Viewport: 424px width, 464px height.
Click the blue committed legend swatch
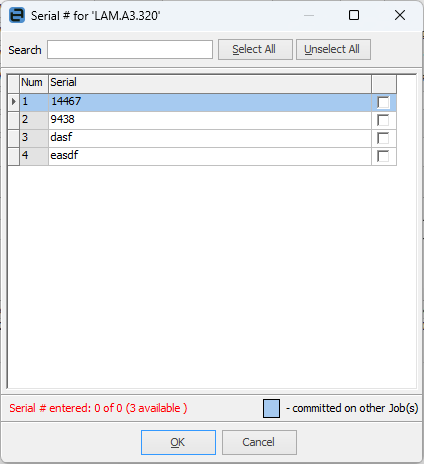271,408
